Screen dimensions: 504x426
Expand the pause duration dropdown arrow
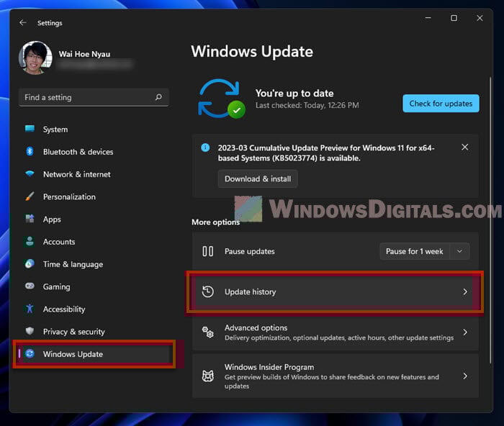(x=459, y=251)
